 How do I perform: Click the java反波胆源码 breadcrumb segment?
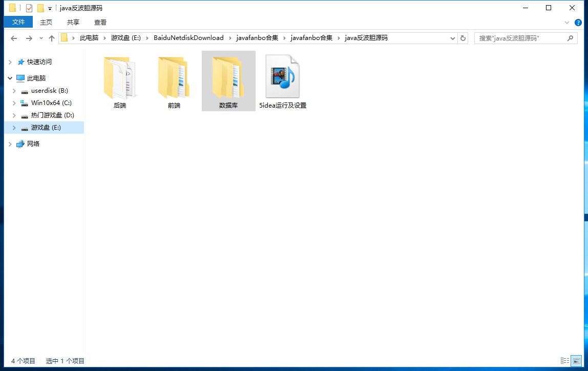366,38
